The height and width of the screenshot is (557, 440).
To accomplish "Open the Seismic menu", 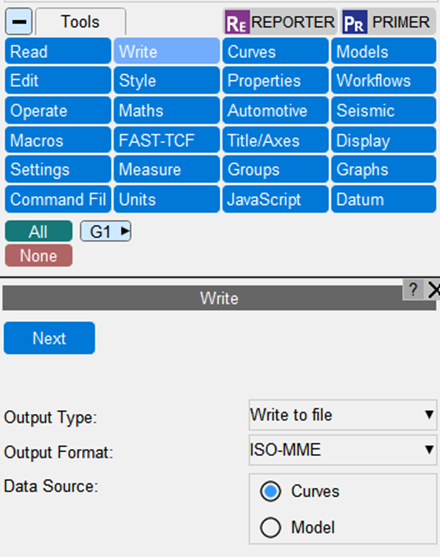I will [x=384, y=110].
